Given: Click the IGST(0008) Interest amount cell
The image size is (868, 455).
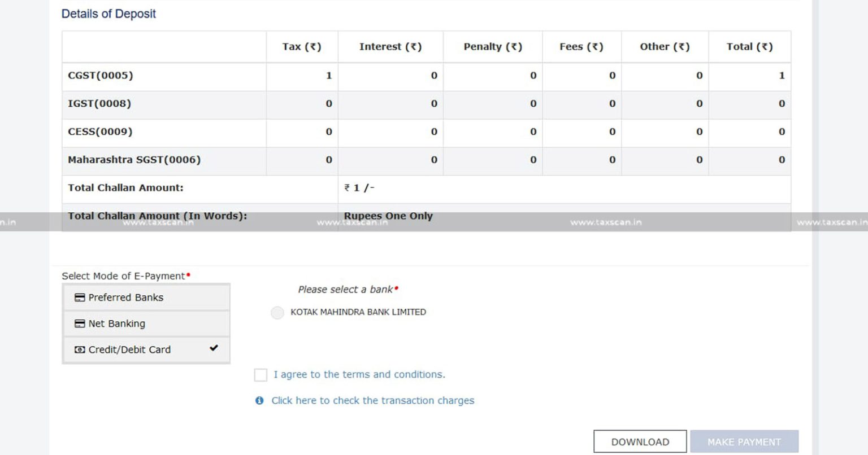Looking at the screenshot, I should click(x=390, y=104).
